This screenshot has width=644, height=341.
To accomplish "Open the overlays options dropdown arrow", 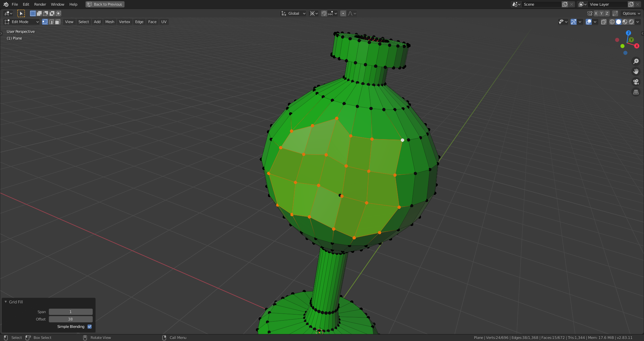I will tap(595, 22).
